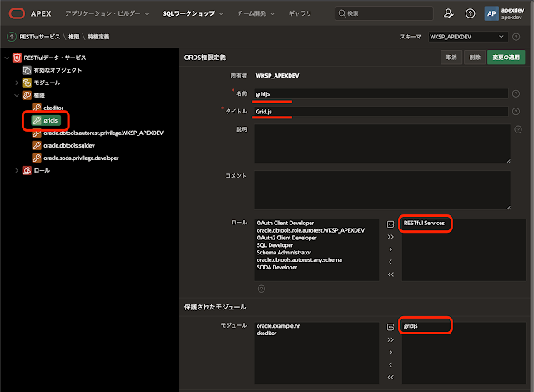The image size is (534, 392).
Task: Go to the privileges breadcrumb link
Action: pos(74,37)
